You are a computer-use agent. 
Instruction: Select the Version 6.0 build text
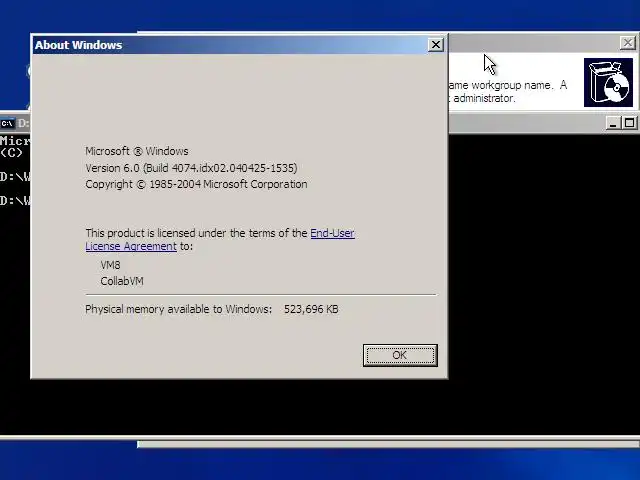191,168
